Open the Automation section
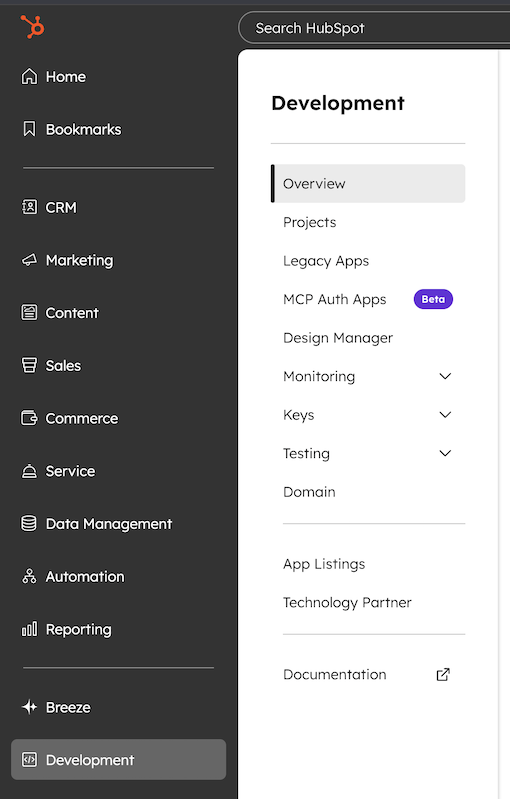 [x=85, y=576]
